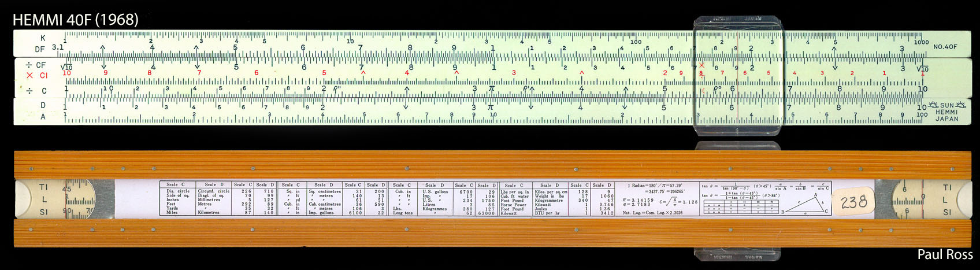This screenshot has height=270, width=980.
Task: Click "BTU per hr" table entry
Action: pyautogui.click(x=547, y=213)
